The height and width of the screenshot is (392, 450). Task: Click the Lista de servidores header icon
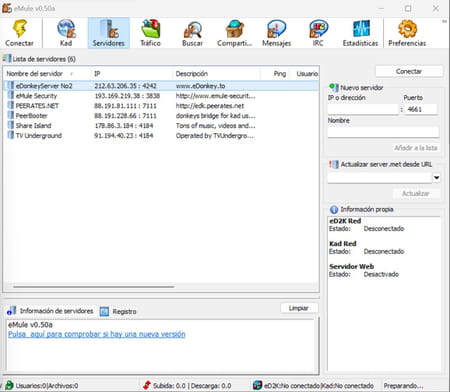pyautogui.click(x=7, y=59)
